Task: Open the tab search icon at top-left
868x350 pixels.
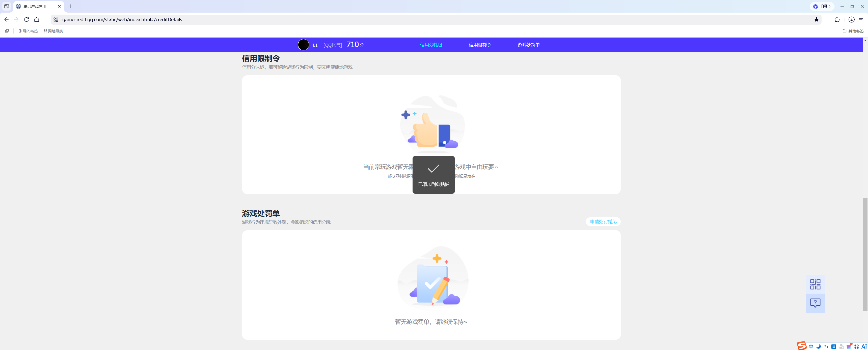Action: pos(6,6)
